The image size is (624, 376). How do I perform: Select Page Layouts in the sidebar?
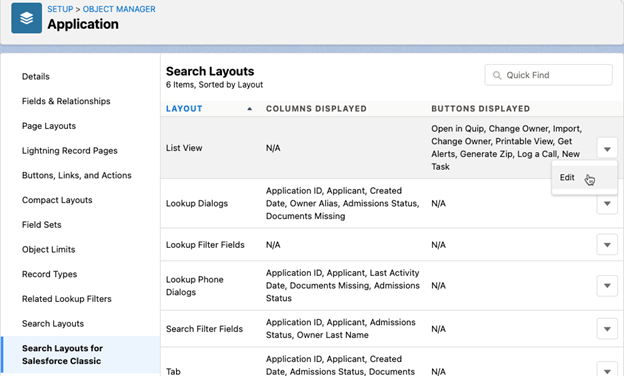click(49, 126)
